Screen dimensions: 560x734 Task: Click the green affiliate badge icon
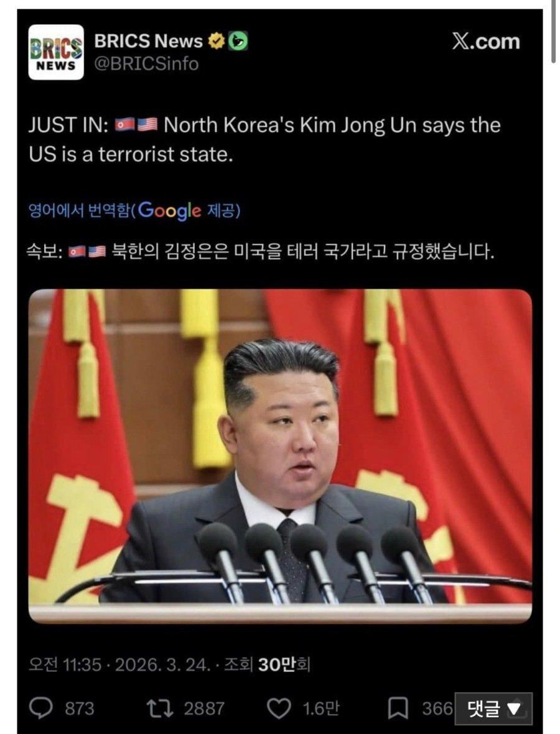[x=238, y=42]
